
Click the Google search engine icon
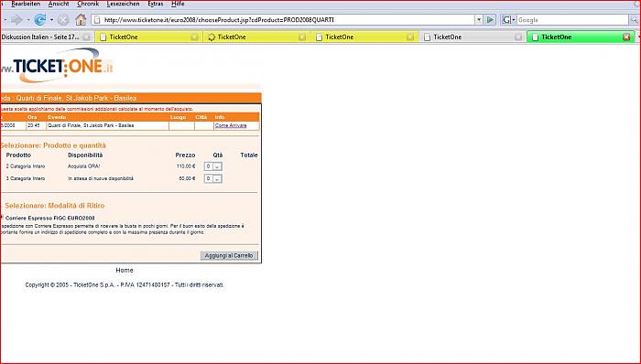[506, 19]
